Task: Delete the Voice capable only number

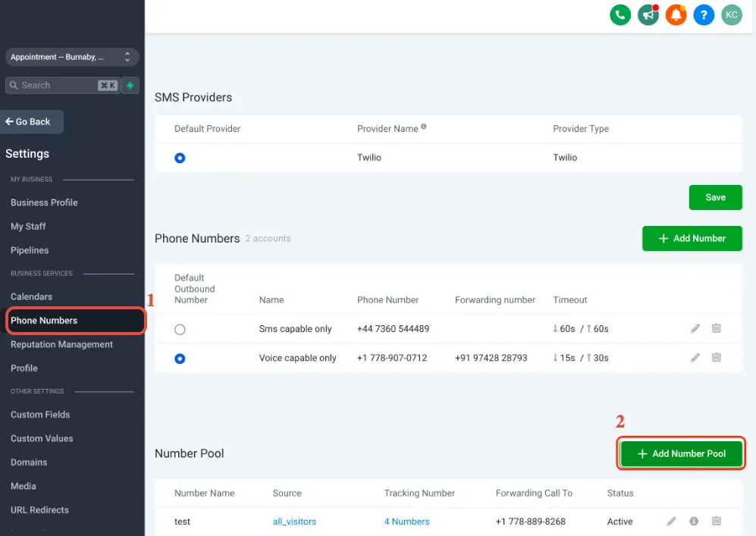Action: click(x=717, y=357)
